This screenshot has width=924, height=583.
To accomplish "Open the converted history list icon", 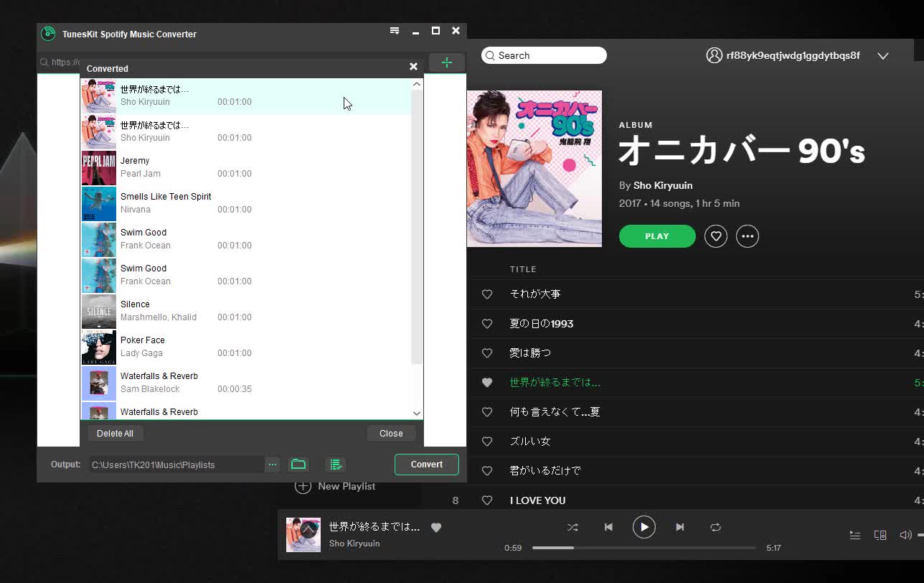I will coord(335,465).
